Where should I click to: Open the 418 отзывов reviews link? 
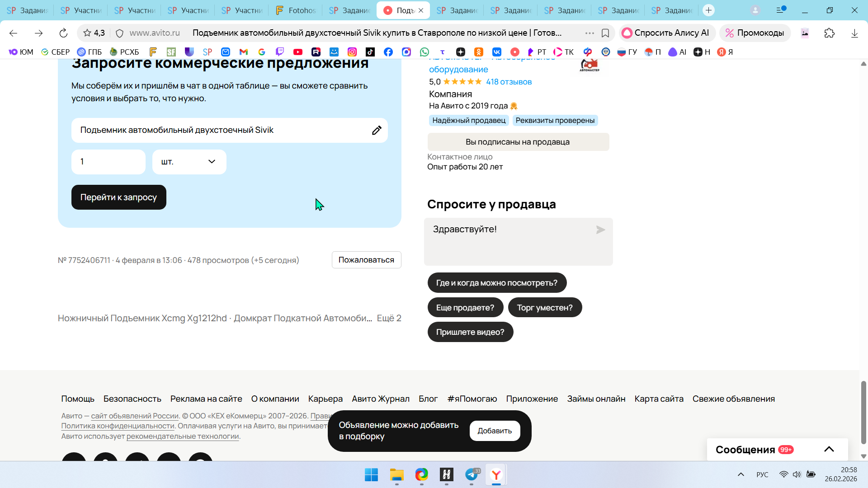[x=509, y=82]
